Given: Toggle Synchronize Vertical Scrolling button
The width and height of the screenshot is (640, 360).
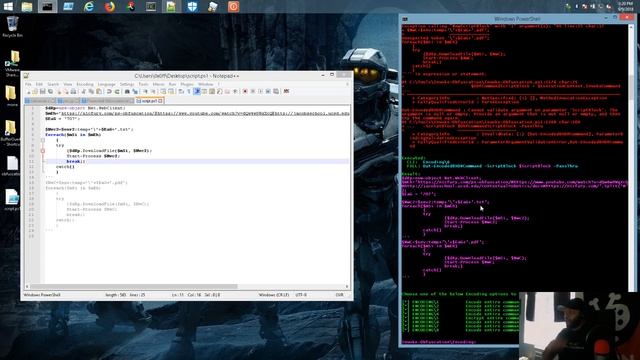Looking at the screenshot, I should coord(163,91).
